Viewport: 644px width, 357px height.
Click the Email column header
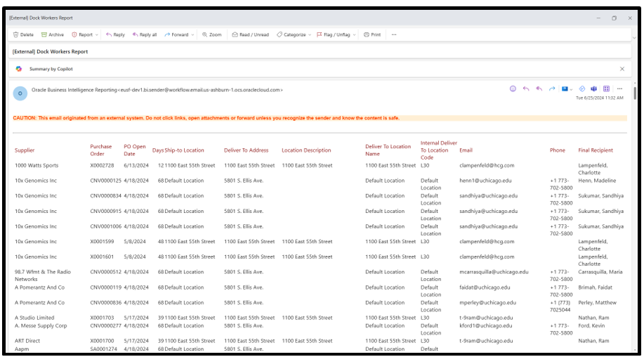[x=466, y=150]
